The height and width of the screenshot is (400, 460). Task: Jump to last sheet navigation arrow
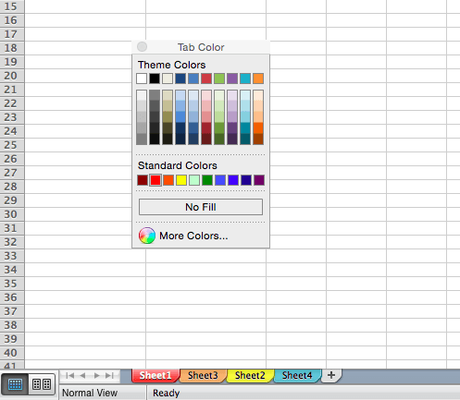109,376
